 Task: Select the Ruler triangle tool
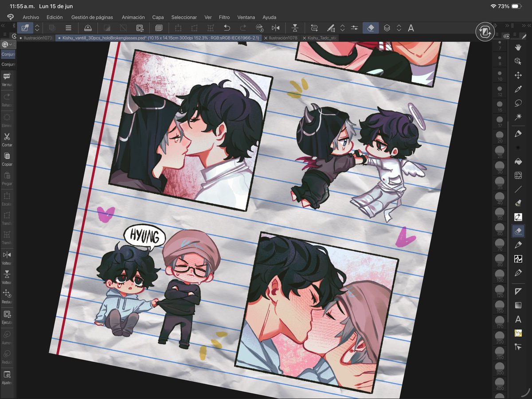click(x=518, y=291)
